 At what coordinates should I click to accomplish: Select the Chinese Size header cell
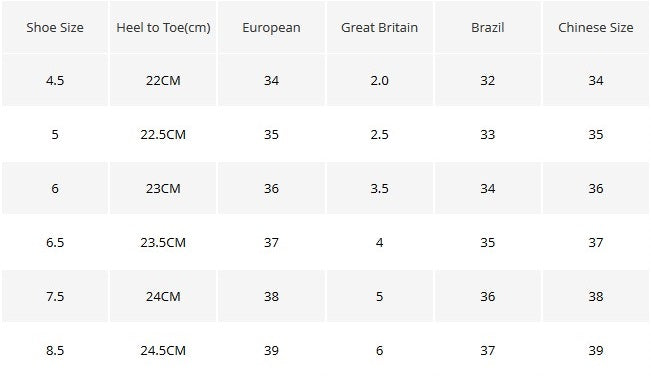596,27
